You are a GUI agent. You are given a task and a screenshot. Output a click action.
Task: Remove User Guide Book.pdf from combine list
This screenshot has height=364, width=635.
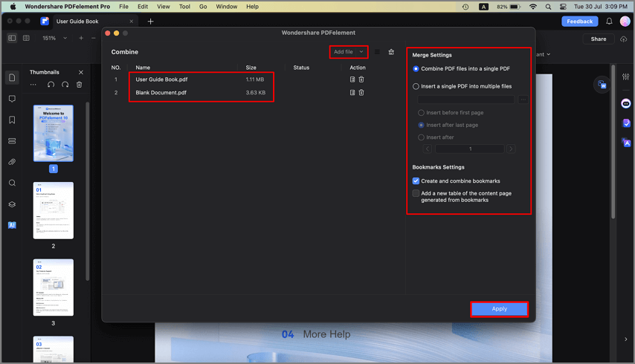361,79
